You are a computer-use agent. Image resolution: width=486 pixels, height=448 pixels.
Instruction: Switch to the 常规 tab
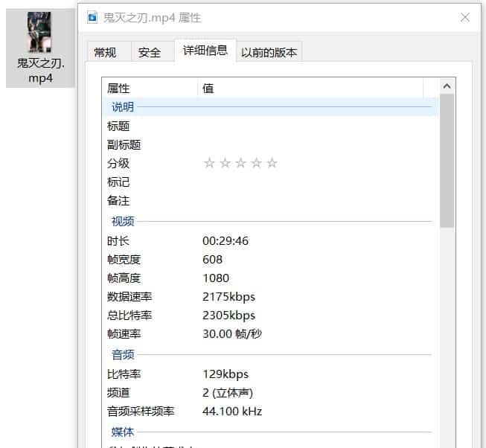coord(105,52)
